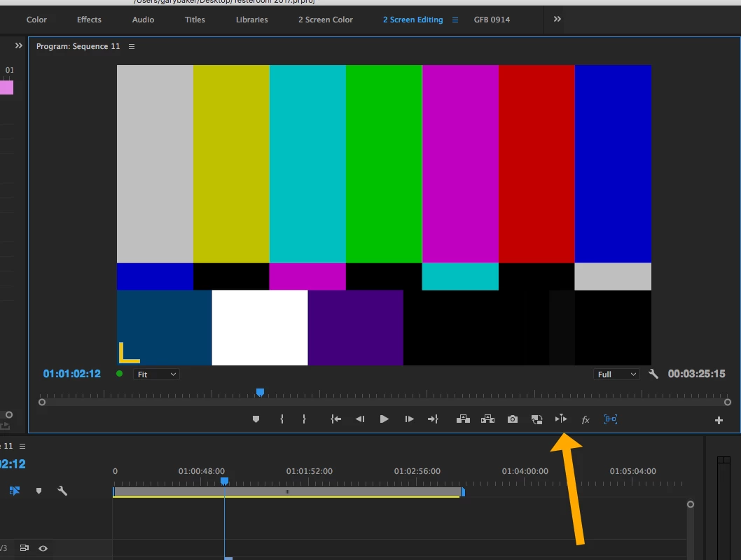Switch to GFB 0914 workspace

click(x=492, y=20)
